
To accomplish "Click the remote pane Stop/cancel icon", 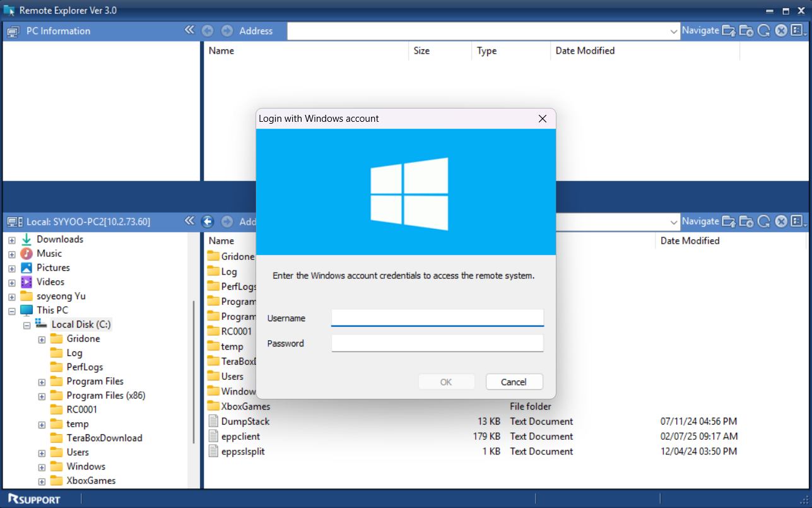I will [x=780, y=30].
